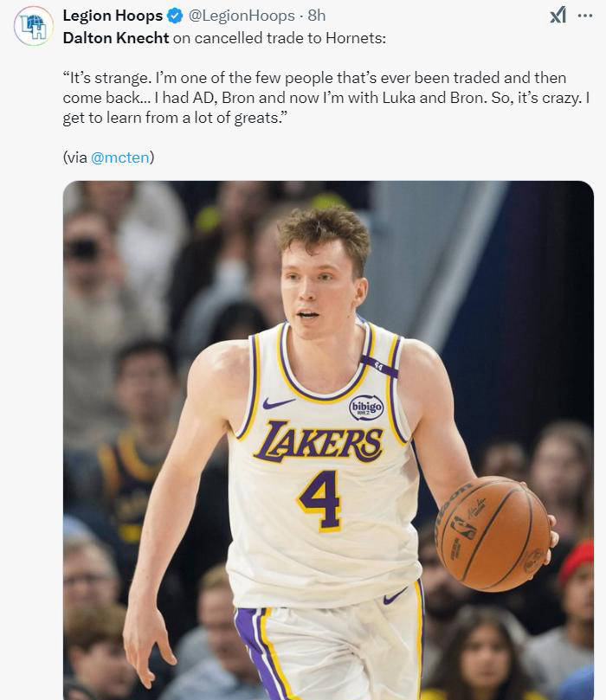Click the bibigo sponsor patch on jersey
The image size is (606, 700).
[365, 407]
